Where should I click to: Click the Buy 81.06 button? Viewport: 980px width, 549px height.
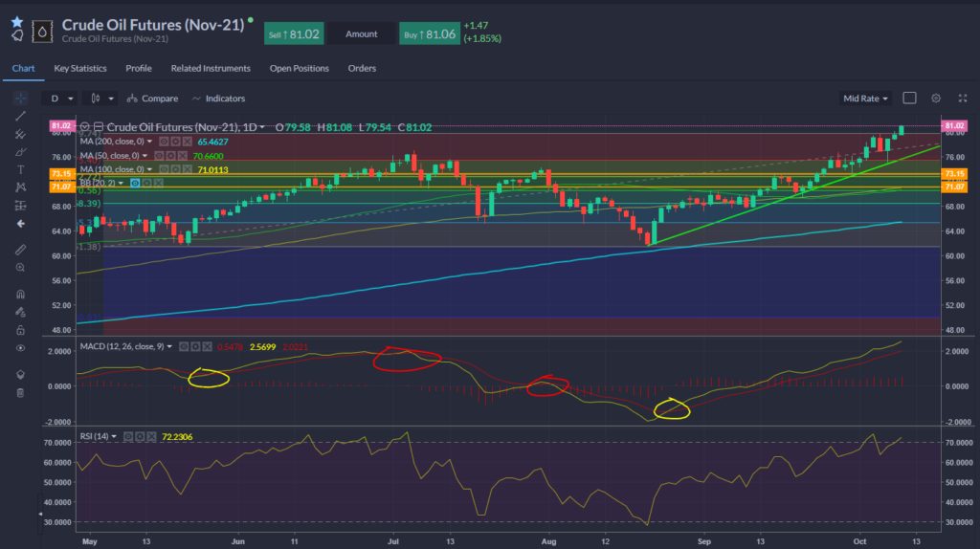(x=428, y=33)
